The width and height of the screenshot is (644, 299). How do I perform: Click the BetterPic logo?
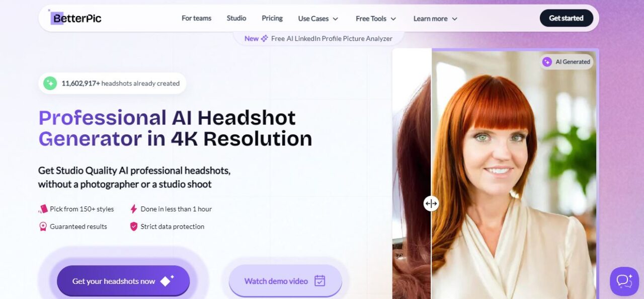pos(76,18)
